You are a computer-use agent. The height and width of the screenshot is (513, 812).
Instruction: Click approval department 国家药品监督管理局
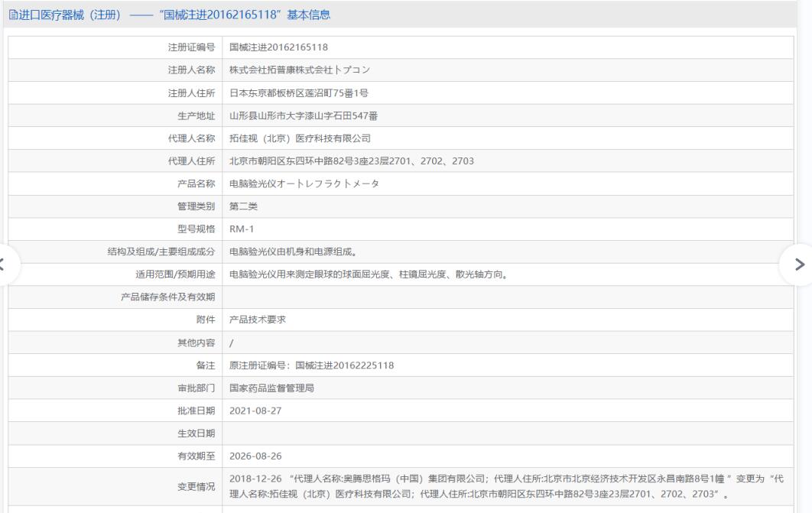click(x=271, y=388)
